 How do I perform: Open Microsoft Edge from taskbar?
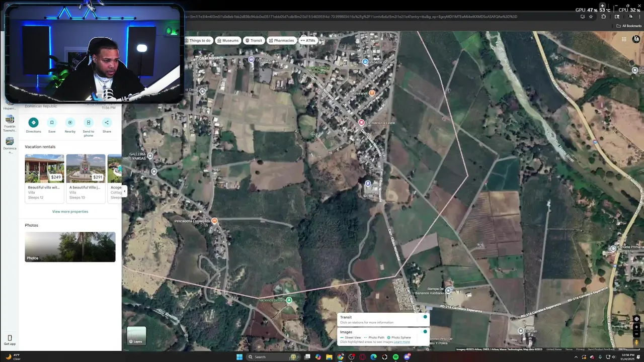coord(373,357)
